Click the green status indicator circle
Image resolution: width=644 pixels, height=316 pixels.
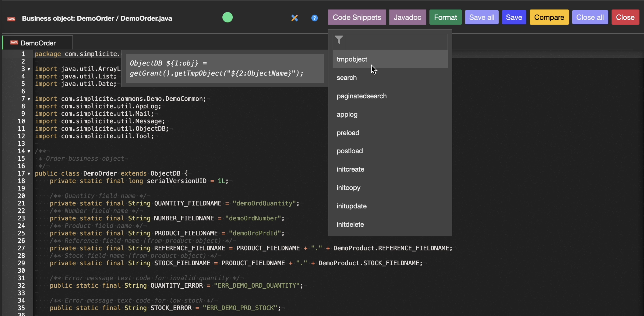point(227,17)
